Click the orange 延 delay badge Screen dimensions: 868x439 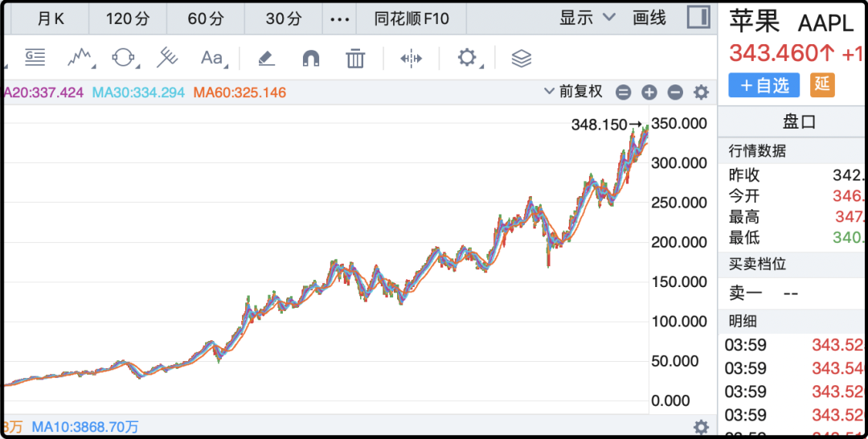tap(823, 85)
